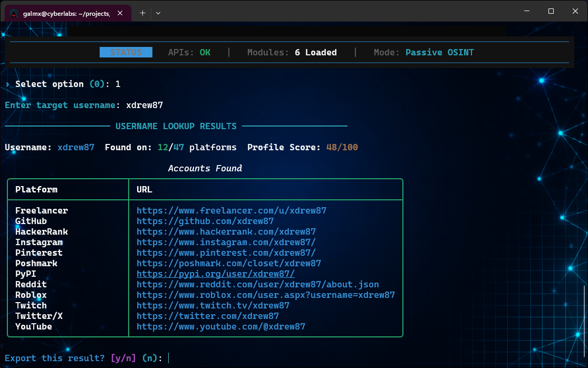
Task: Follow the underlined PyPI user link
Action: coord(216,274)
